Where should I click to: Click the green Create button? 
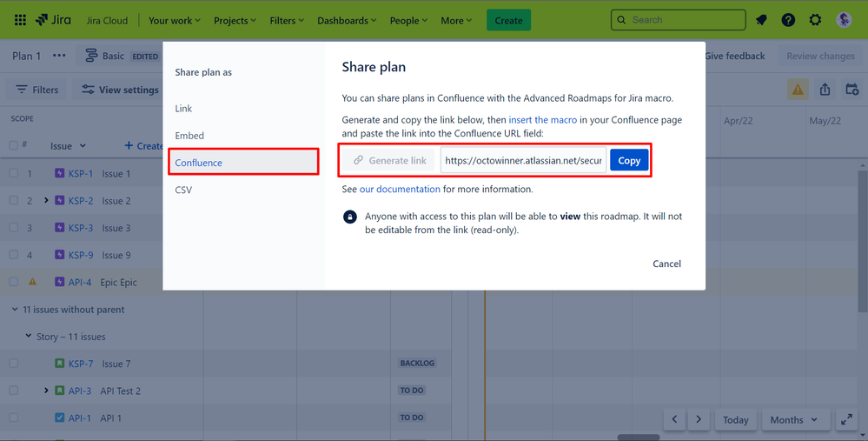coord(508,21)
